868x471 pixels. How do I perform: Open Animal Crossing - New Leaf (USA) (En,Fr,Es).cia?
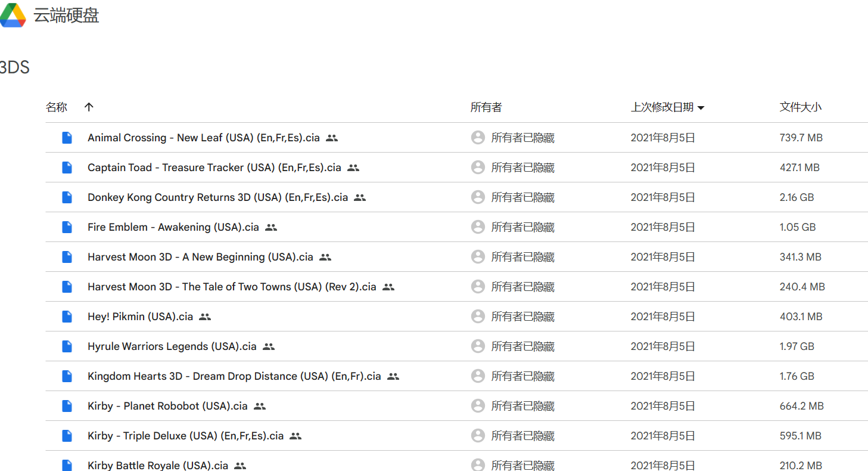pyautogui.click(x=204, y=138)
